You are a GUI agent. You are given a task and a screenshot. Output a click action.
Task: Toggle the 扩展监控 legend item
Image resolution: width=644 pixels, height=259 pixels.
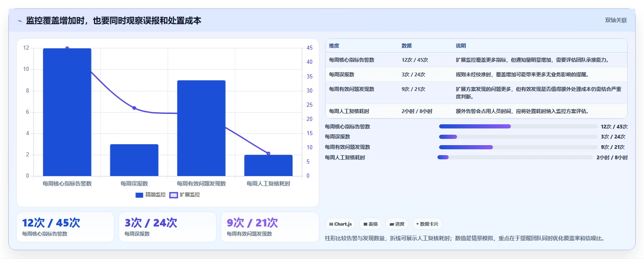184,195
